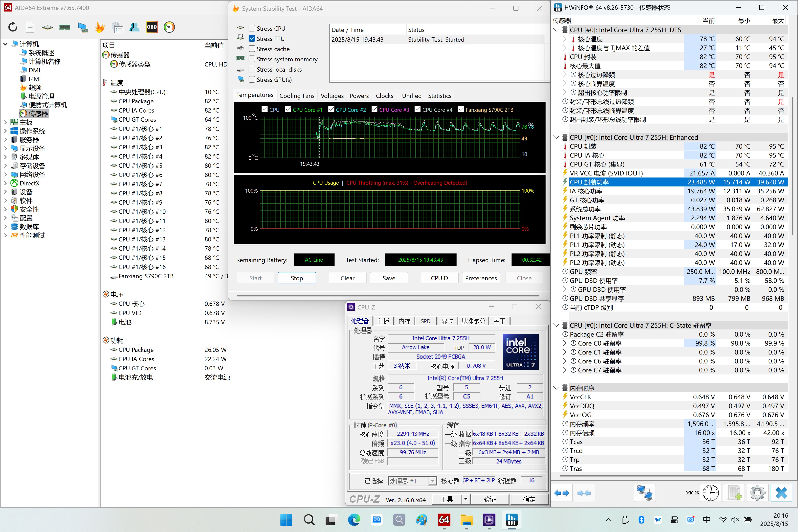
Task: Click HWiNFO collapse columns arrows icon
Action: click(584, 493)
